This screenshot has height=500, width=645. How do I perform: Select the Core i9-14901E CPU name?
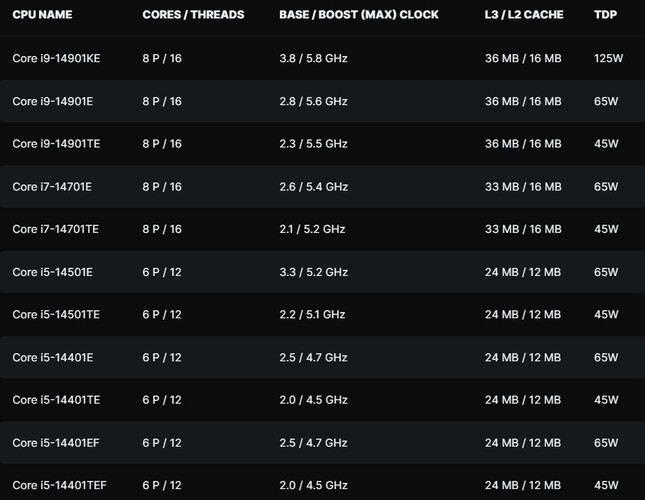tap(53, 101)
